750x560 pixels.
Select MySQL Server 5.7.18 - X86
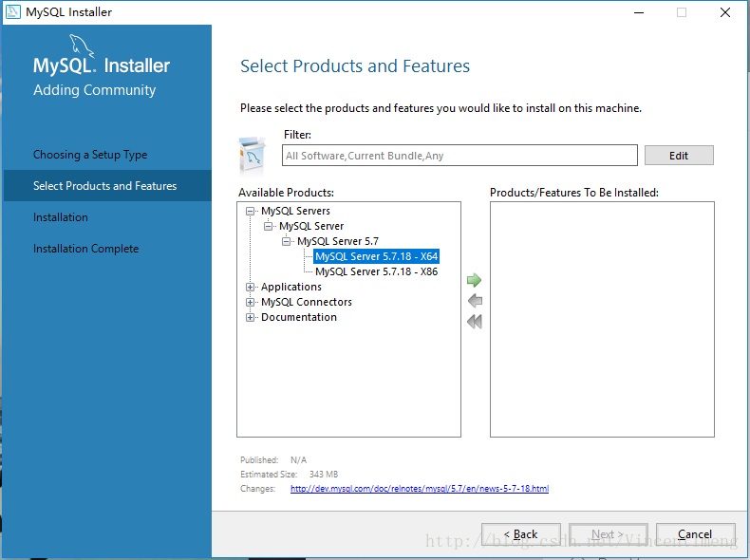click(376, 271)
